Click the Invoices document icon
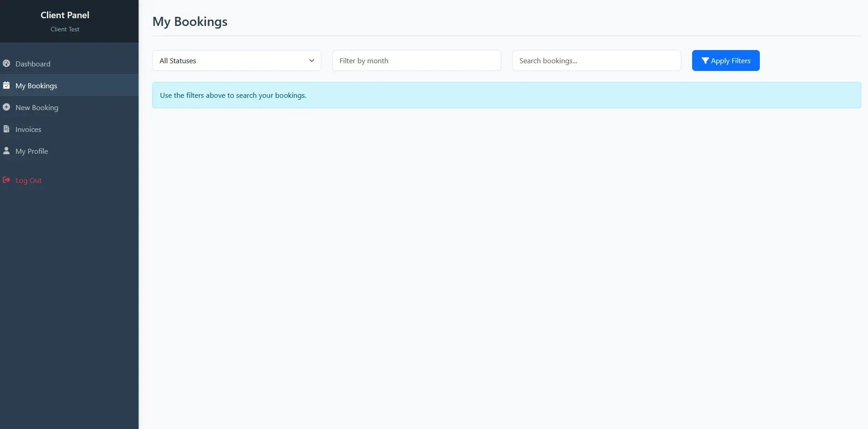868x429 pixels. tap(6, 129)
